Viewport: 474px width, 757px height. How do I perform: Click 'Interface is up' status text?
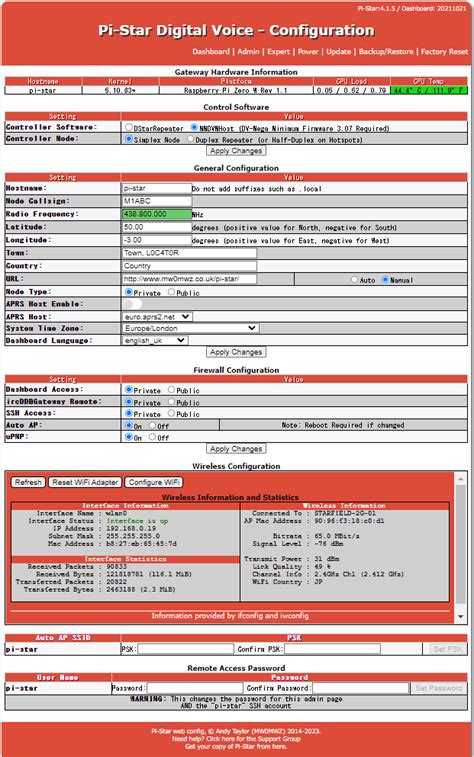coord(137,521)
